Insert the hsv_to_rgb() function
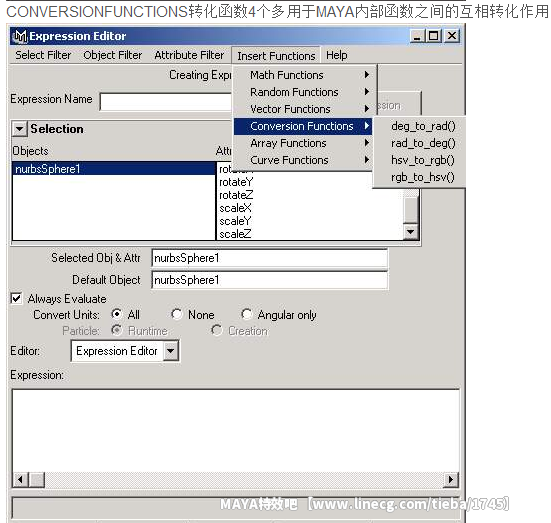 (423, 160)
